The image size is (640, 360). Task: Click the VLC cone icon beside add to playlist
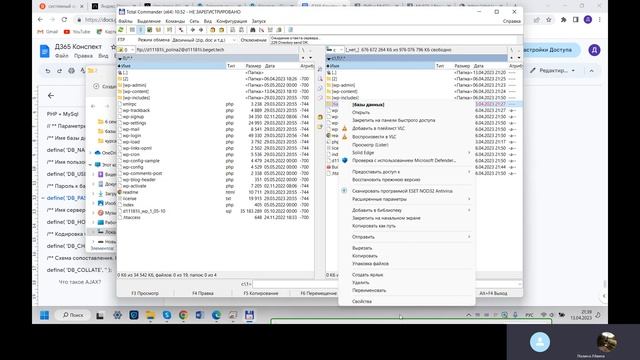[x=344, y=129]
